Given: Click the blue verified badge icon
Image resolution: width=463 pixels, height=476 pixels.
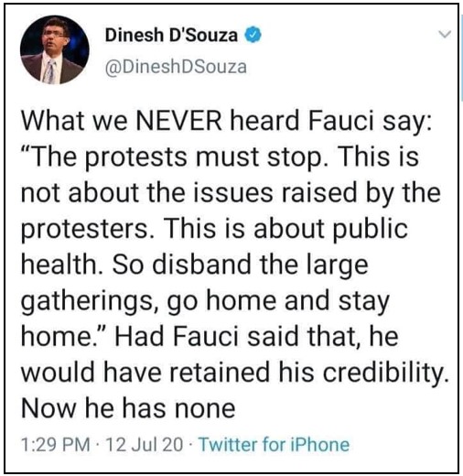Looking at the screenshot, I should [x=253, y=36].
